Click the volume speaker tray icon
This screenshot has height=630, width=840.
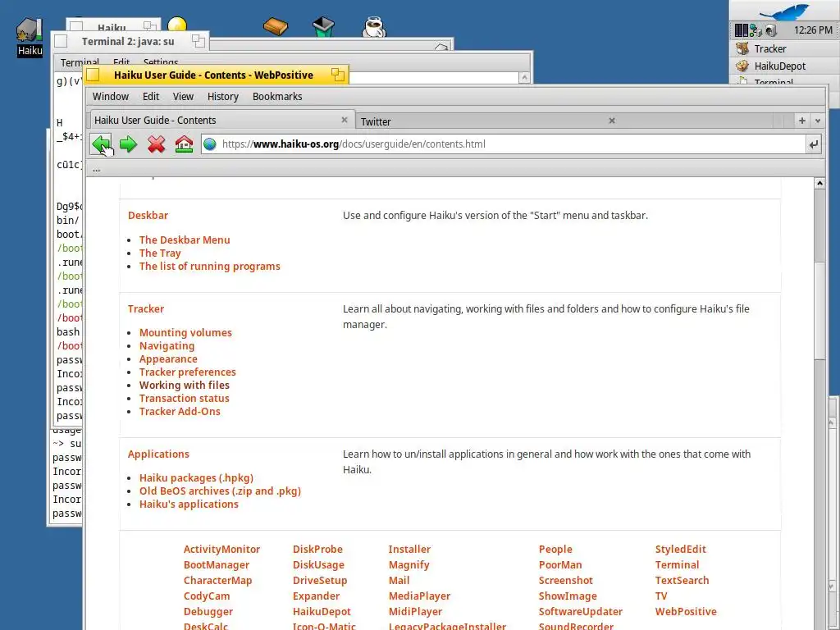(770, 30)
